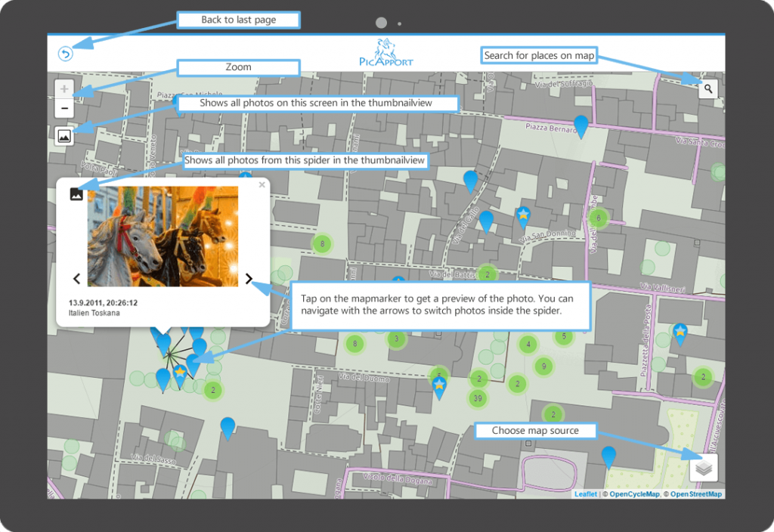Viewport: 774px width, 532px height.
Task: Select the blue marker near Piazza Bernardini
Action: (x=580, y=125)
